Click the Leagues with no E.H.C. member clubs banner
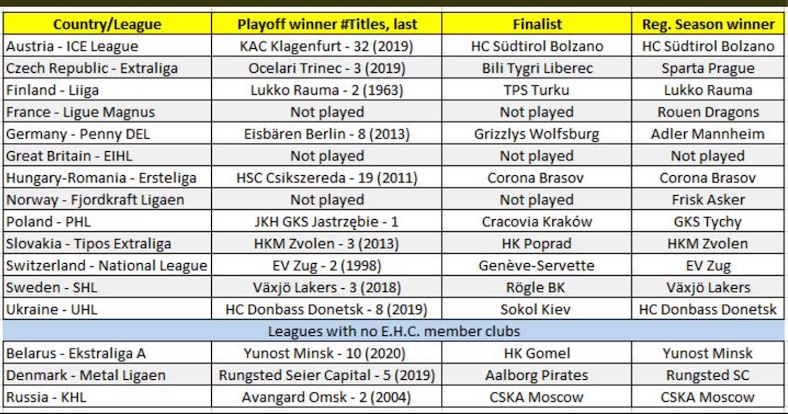Screen dimensions: 788x414 point(394,331)
